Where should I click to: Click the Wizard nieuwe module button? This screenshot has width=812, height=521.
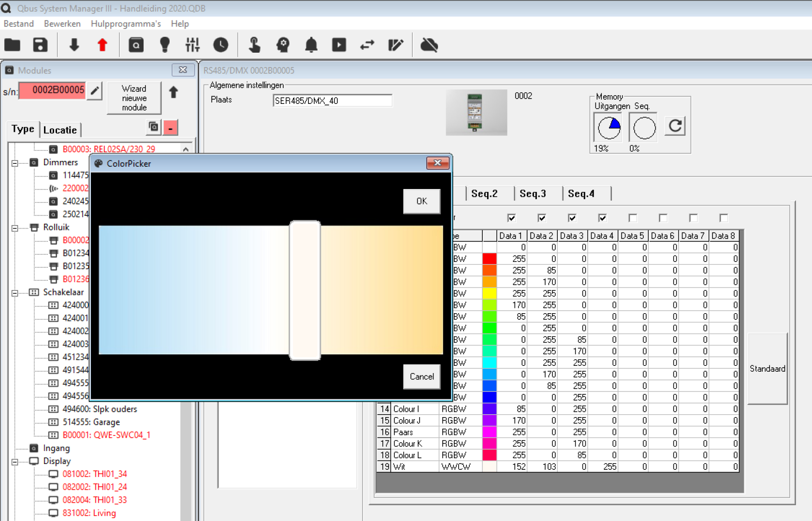point(134,98)
